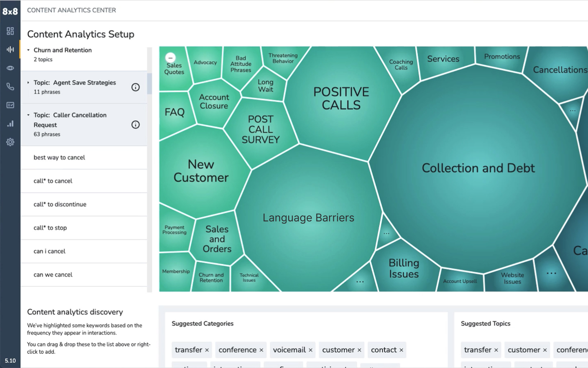Select the 'best way to cancel' phrase
This screenshot has width=588, height=368.
(59, 157)
